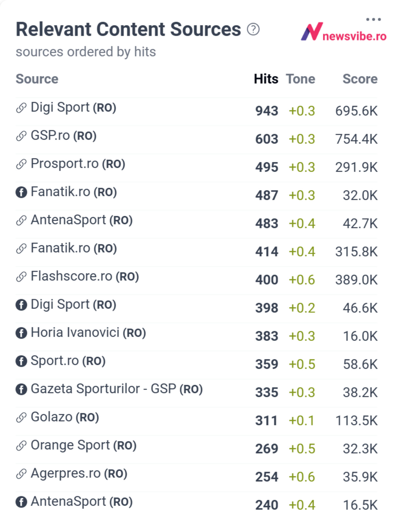Viewport: 393px width, 532px height.
Task: Click Facebook icon beside Gazeta Sporturilor - GSP
Action: pyautogui.click(x=21, y=389)
